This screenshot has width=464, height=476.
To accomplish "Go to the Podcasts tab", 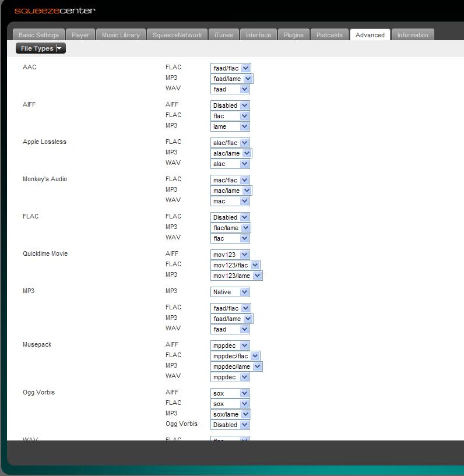I will point(329,35).
